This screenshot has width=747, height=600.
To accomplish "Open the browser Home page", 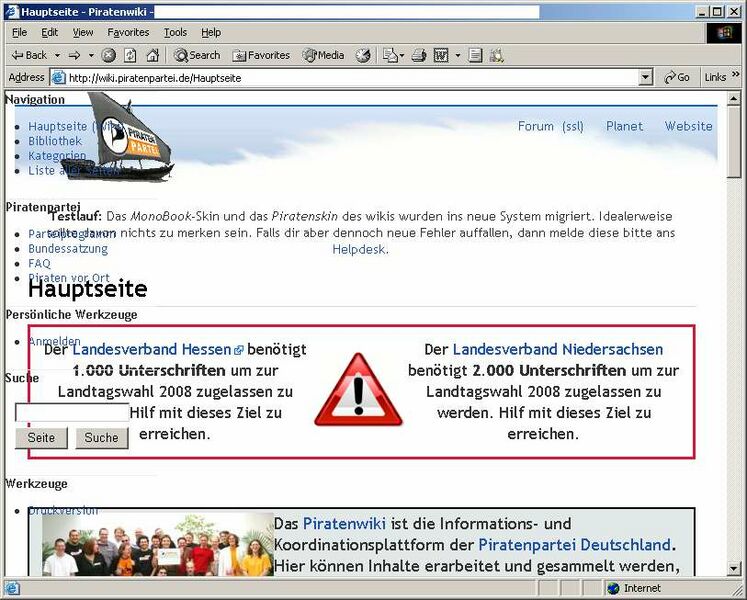I will (152, 55).
